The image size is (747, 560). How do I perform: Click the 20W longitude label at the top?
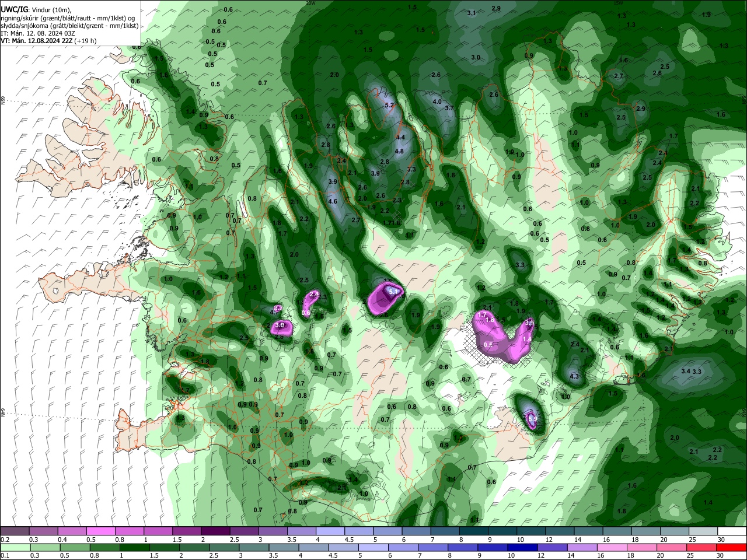click(310, 2)
